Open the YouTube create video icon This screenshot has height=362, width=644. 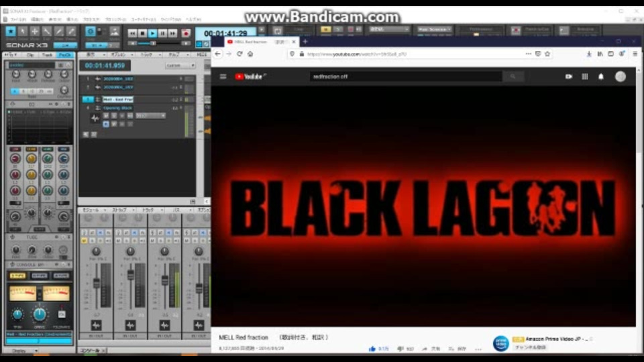pos(569,76)
